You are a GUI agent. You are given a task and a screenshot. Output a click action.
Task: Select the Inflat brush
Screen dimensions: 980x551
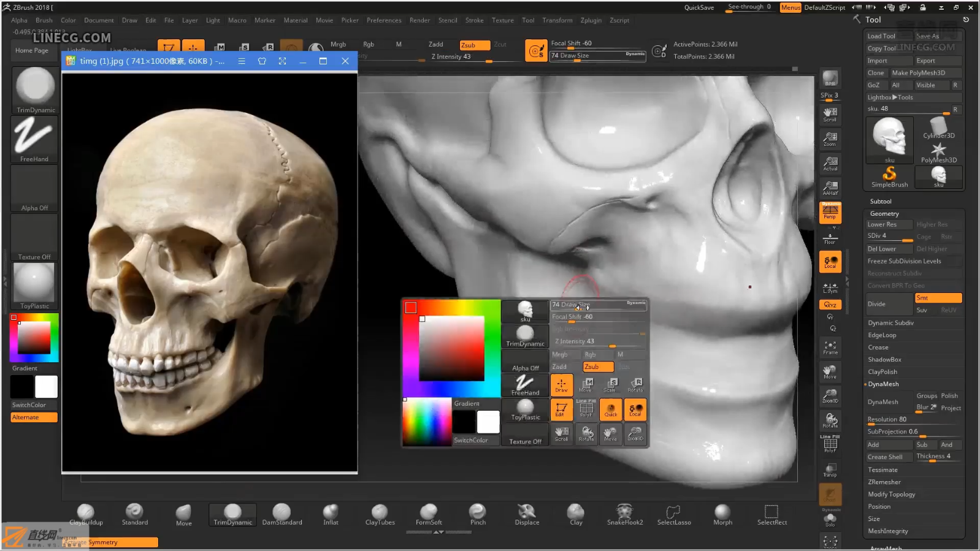[x=331, y=515]
